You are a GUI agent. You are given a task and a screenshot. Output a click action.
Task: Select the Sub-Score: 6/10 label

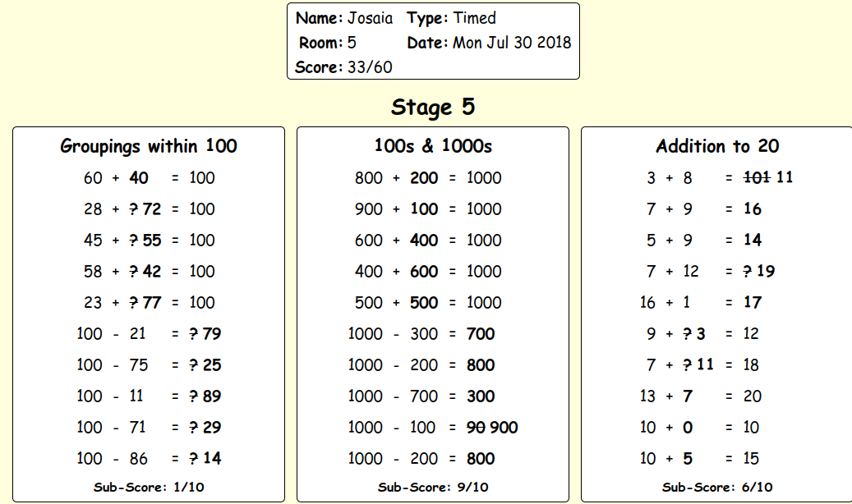717,487
